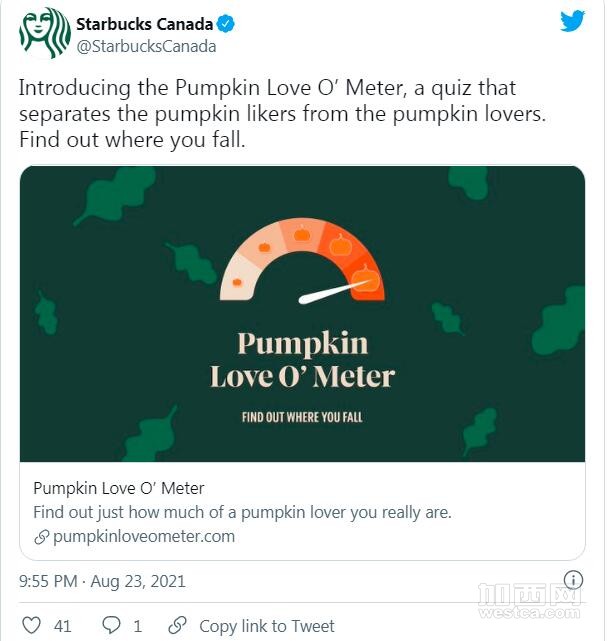
Task: Click link icon next to pumpkinloveometer.com
Action: (41, 537)
